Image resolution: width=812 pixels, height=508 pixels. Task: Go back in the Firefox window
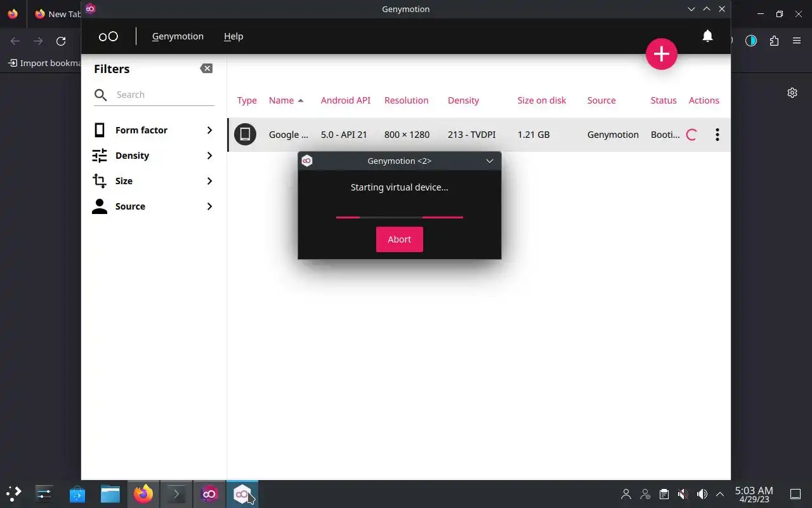coord(15,41)
